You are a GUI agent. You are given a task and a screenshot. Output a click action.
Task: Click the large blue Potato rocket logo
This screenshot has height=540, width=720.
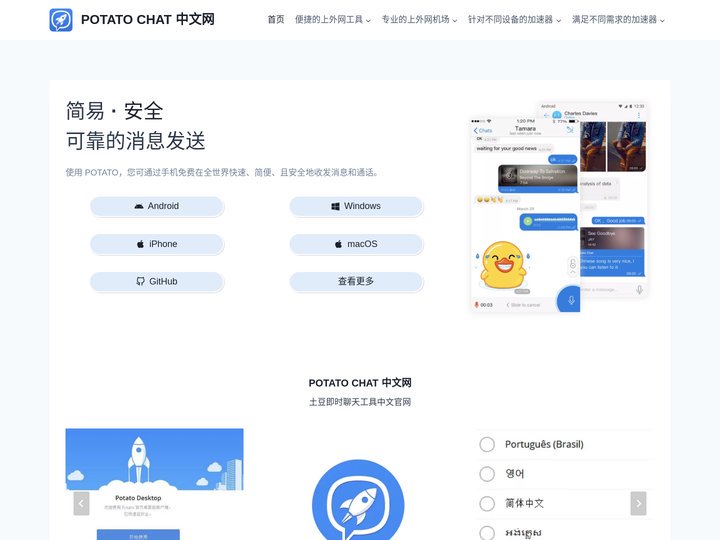pos(358,501)
